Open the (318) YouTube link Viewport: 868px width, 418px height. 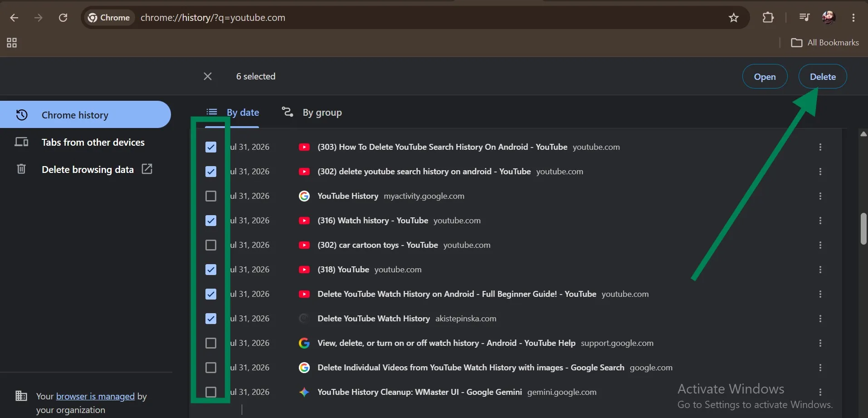pyautogui.click(x=343, y=270)
